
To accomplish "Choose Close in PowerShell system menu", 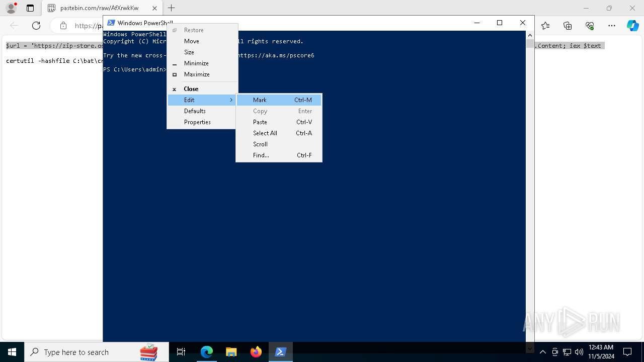I will coord(202,89).
